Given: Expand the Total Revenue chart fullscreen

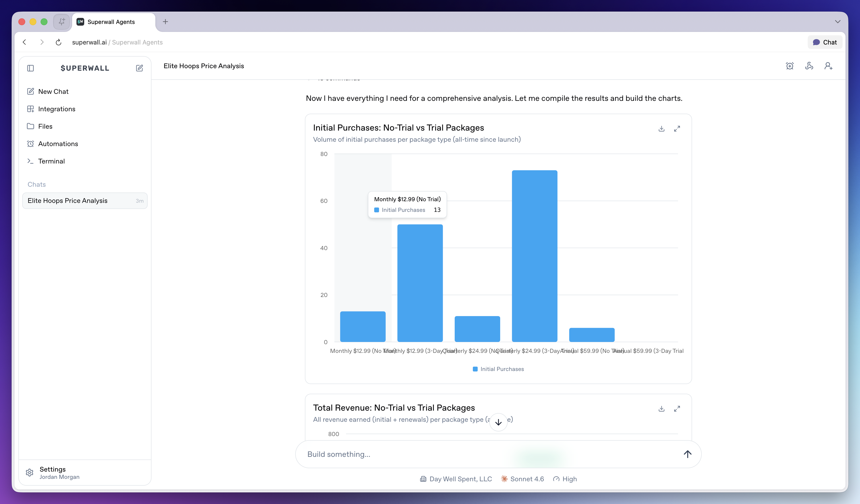Looking at the screenshot, I should click(677, 408).
